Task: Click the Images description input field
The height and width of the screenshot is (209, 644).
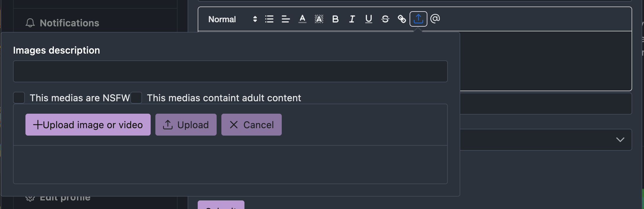Action: click(x=230, y=71)
